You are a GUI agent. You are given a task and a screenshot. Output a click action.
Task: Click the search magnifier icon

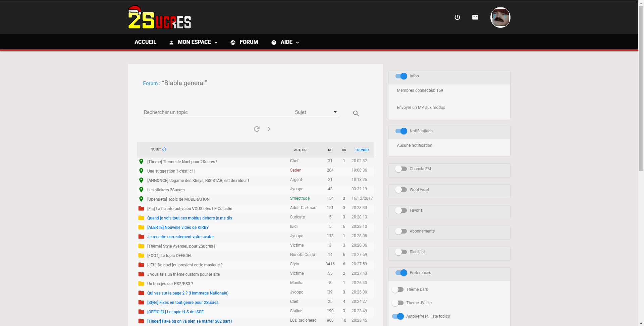[x=356, y=114]
